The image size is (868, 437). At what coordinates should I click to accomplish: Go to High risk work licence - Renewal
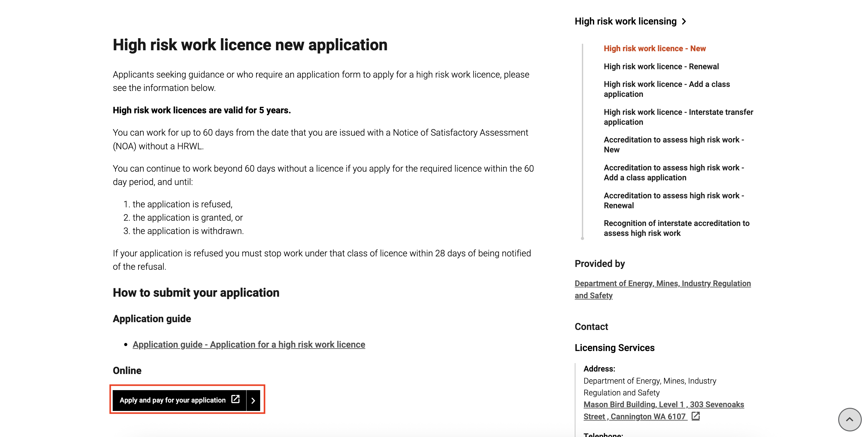coord(661,66)
